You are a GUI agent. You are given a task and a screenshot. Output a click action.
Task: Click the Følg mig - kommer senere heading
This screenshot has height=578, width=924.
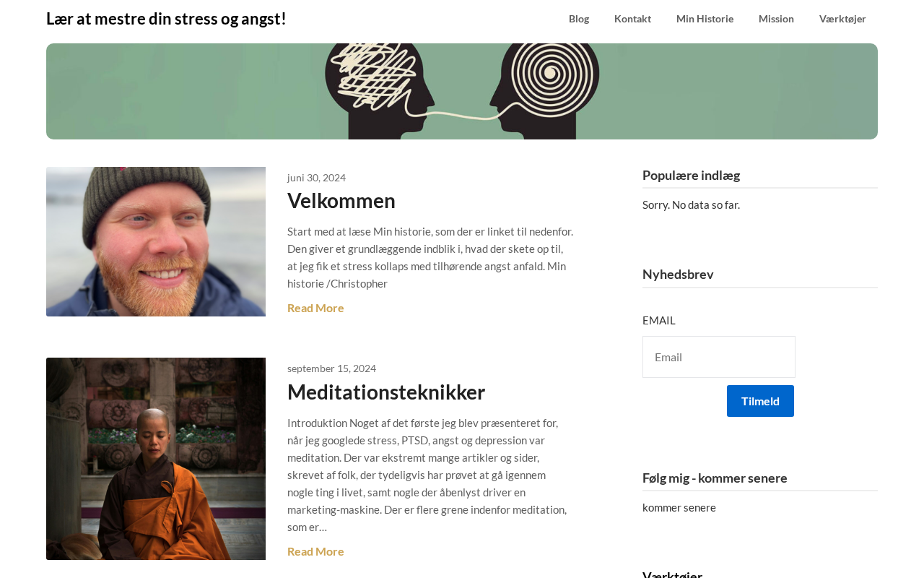[x=715, y=478]
